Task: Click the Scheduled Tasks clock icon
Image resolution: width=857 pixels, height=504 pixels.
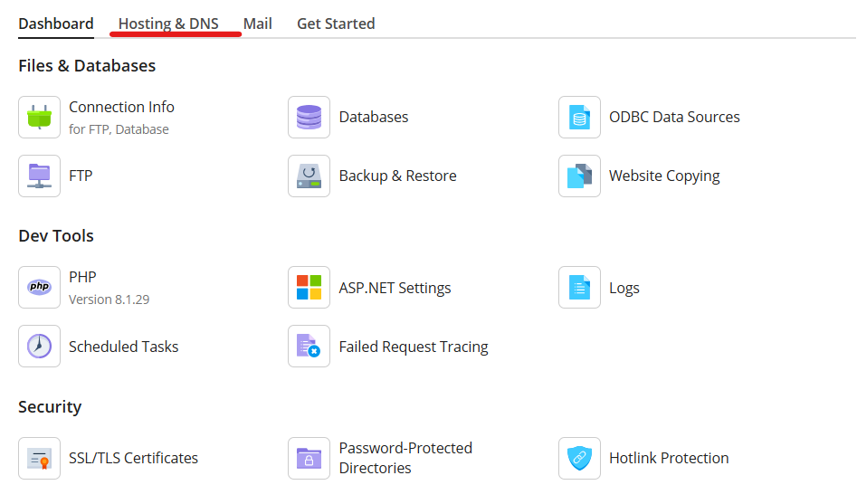Action: pos(39,347)
